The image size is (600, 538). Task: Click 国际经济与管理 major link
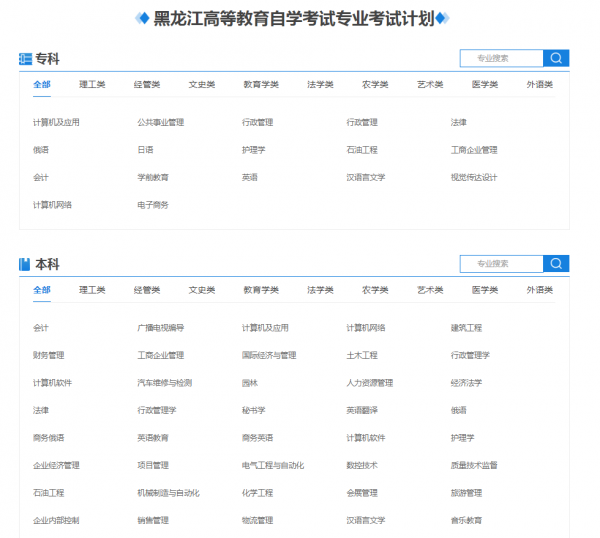point(269,355)
